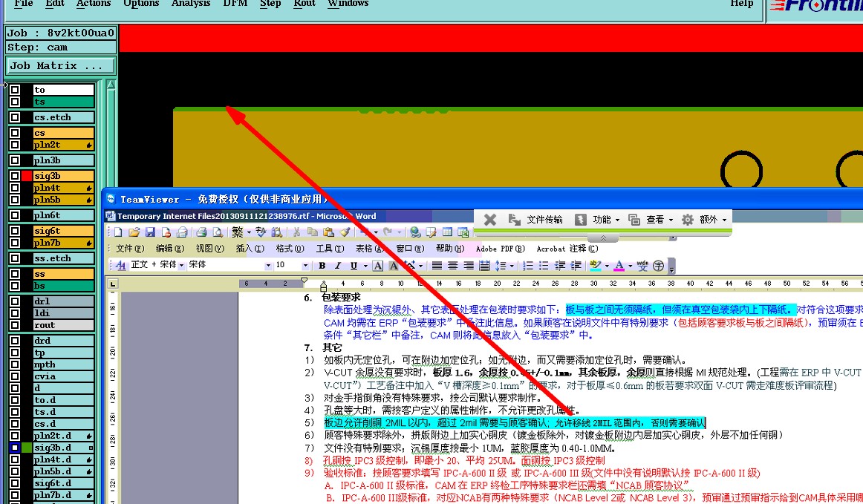The image size is (863, 504).
Task: Open the Actions menu in Genesis
Action: 94,3
